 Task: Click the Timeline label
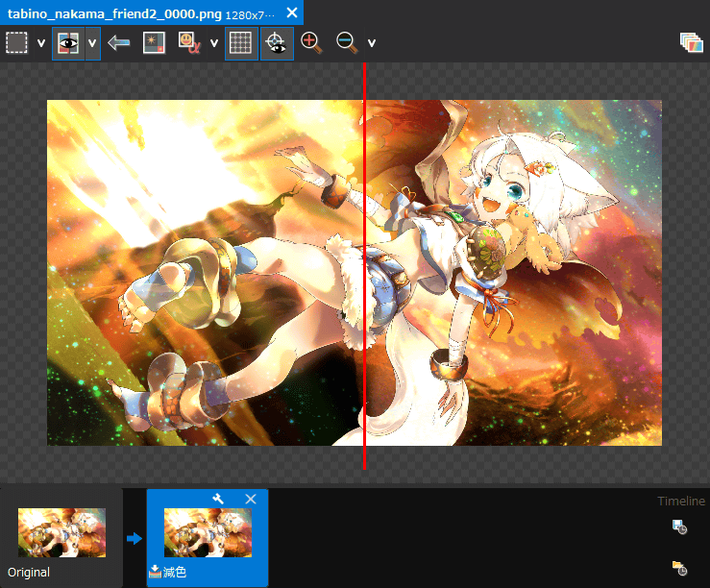(681, 502)
